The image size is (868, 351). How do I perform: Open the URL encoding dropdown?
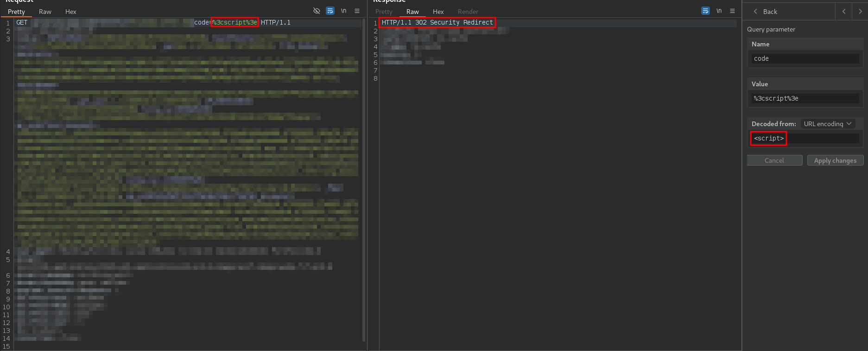[x=828, y=124]
